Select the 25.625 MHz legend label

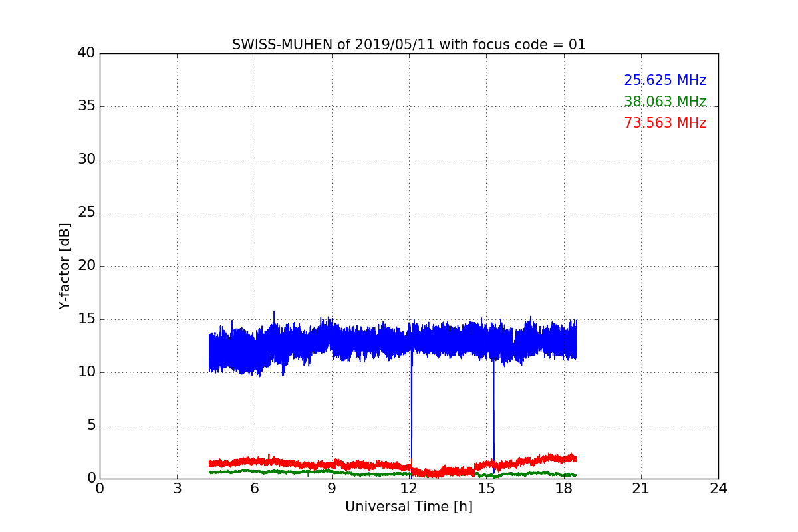[x=665, y=80]
